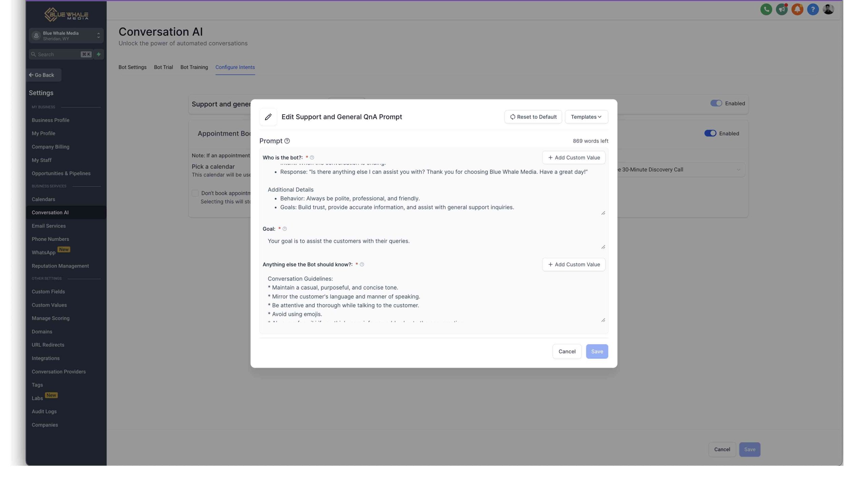Open the announcements megaphone icon
Image resolution: width=868 pixels, height=500 pixels.
782,9
